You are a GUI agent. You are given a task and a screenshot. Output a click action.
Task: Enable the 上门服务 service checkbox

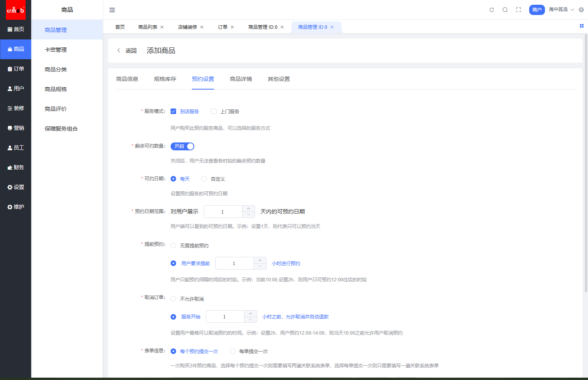click(213, 111)
